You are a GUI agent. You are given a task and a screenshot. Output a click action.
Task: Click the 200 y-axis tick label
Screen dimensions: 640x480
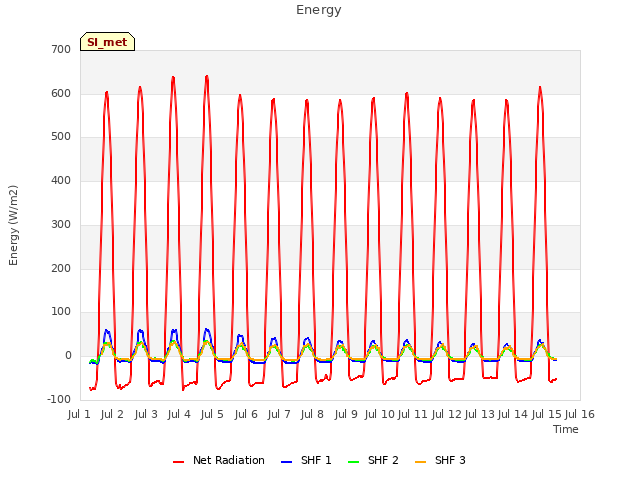[x=61, y=269]
